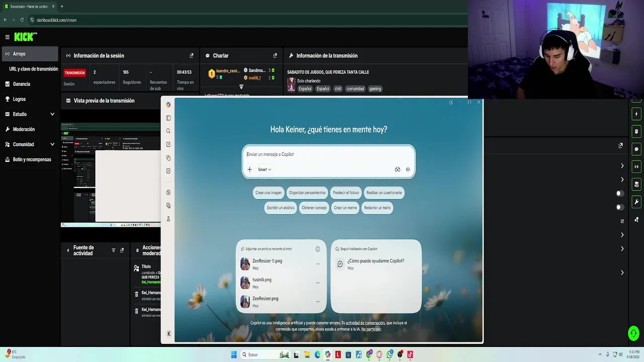
Task: Select Arroyo in Kick sidebar
Action: 30,54
